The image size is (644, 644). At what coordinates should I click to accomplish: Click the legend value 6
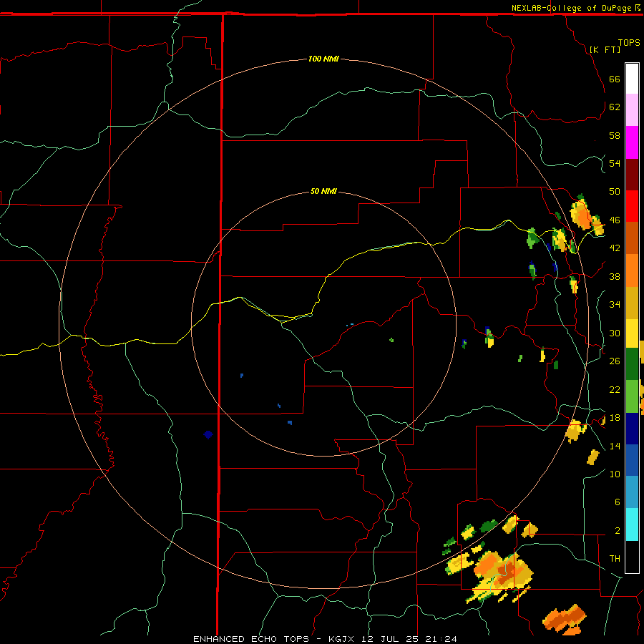point(617,502)
